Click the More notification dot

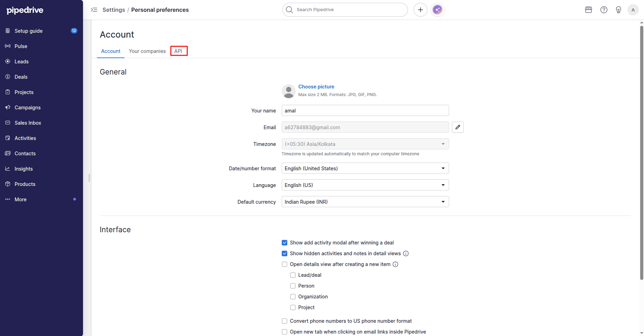75,199
